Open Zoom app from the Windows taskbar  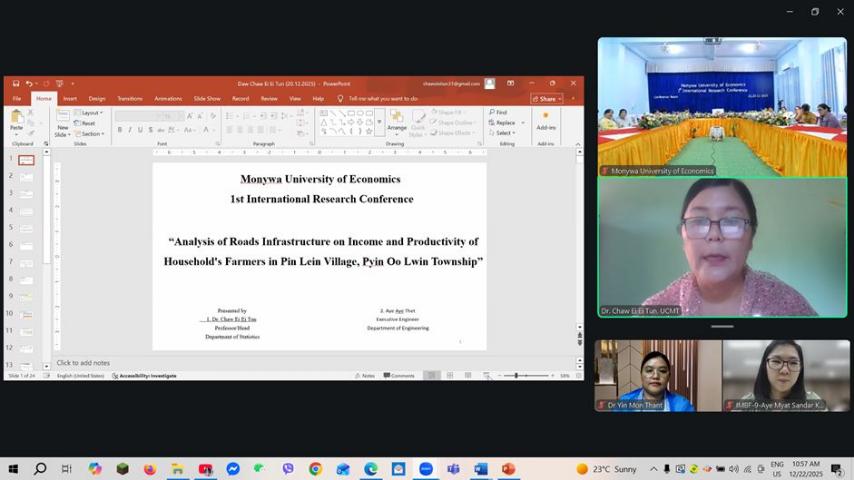tap(425, 469)
